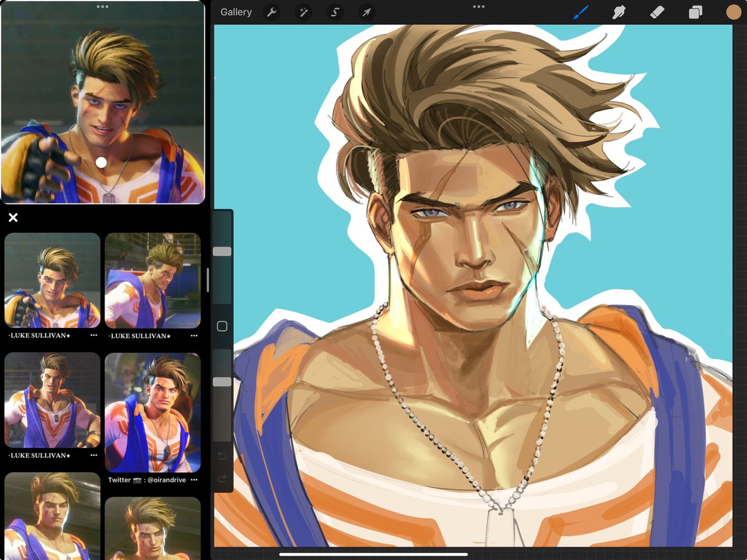Grab the split view divider handle
The width and height of the screenshot is (747, 560).
208,280
